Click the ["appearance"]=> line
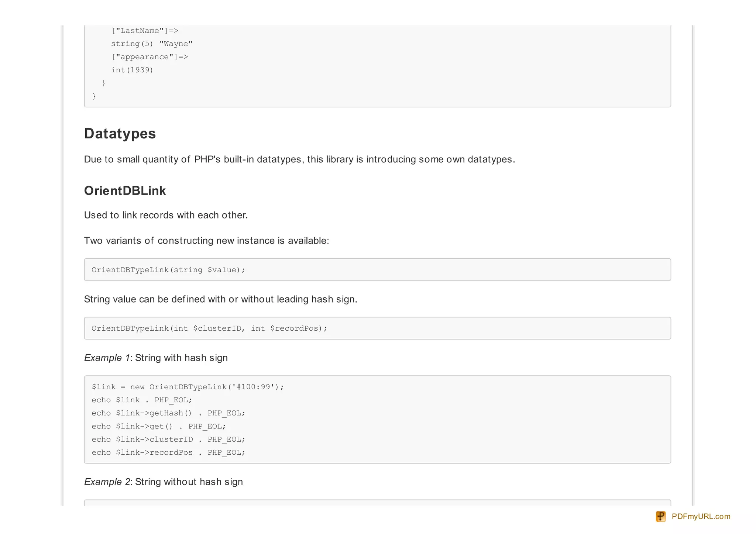The image size is (756, 534). (x=150, y=57)
